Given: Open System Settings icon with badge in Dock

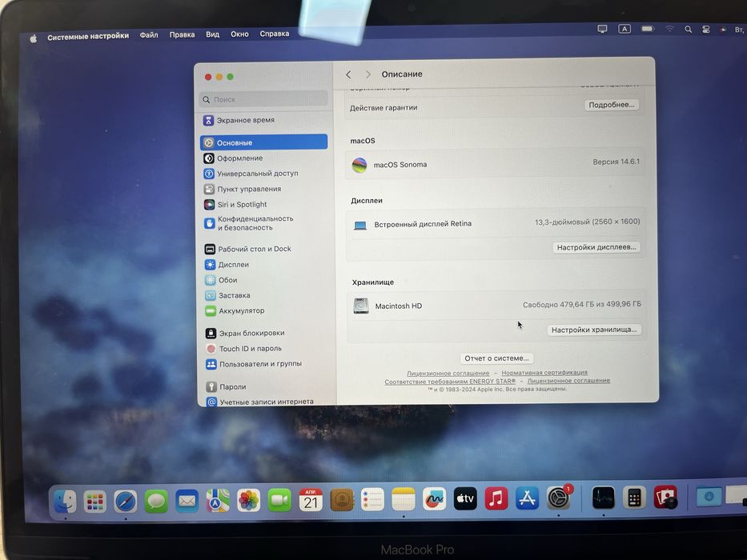Looking at the screenshot, I should pos(558,498).
